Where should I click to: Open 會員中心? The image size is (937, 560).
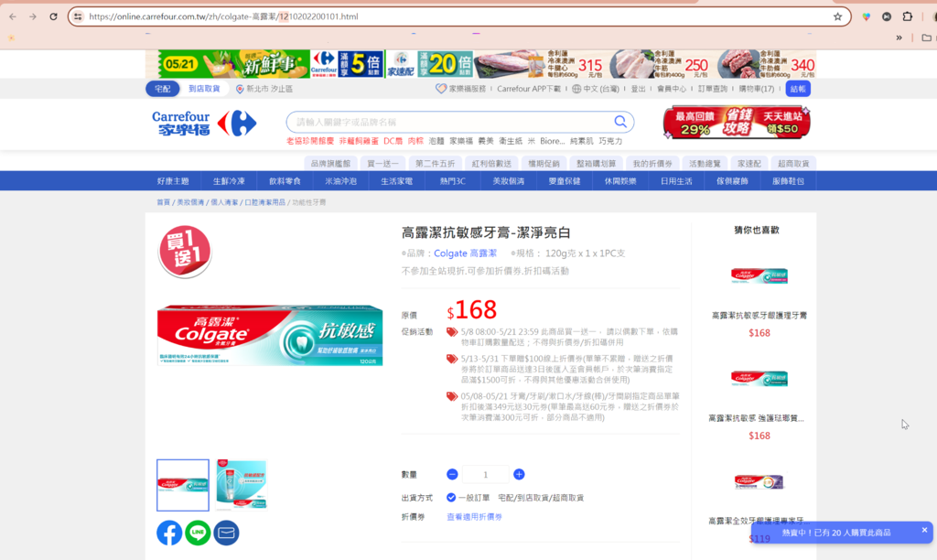[672, 89]
